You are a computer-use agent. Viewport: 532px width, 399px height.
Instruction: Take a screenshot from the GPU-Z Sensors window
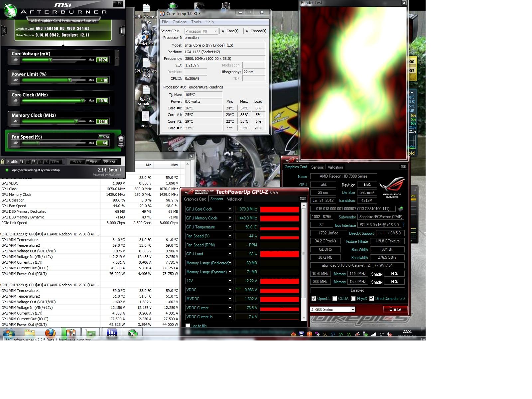point(303,199)
